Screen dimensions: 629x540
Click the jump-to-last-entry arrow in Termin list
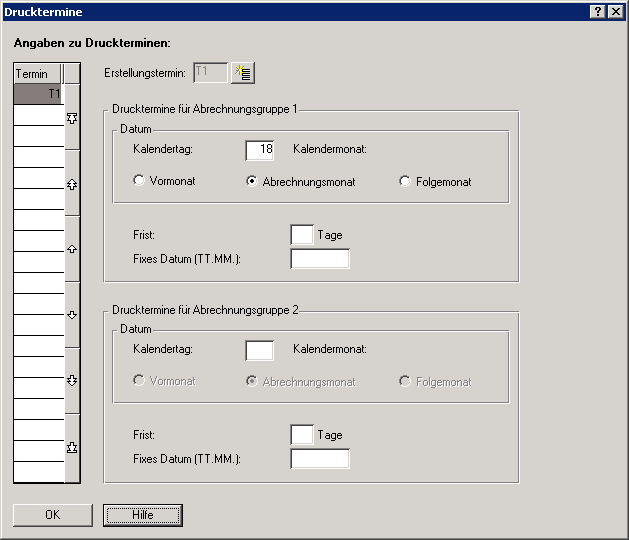[x=72, y=447]
